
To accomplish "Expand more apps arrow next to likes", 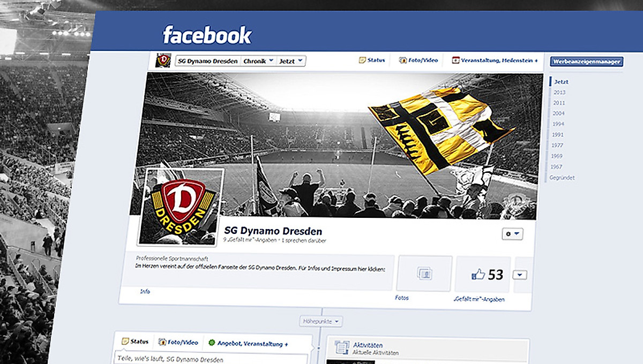I will pos(519,275).
